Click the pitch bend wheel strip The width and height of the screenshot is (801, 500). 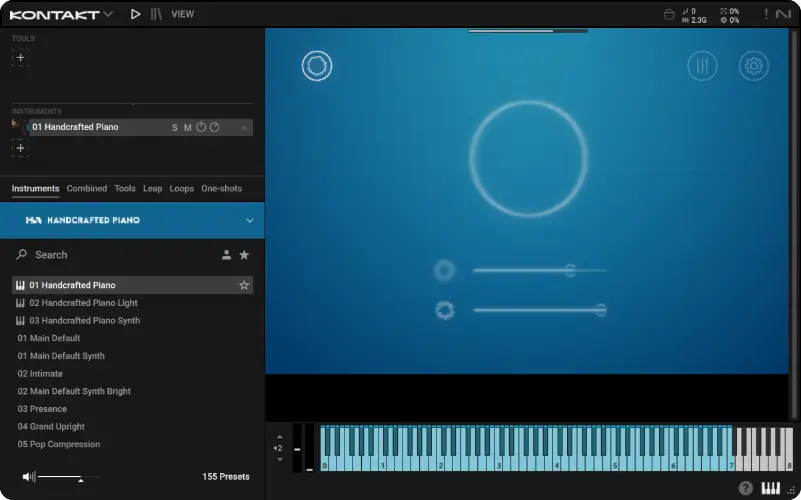click(297, 448)
